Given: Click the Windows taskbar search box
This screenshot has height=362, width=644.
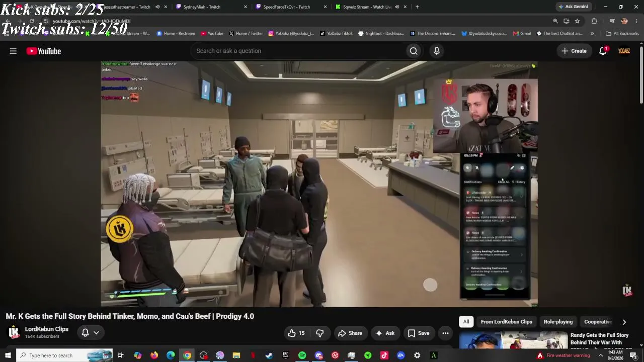Looking at the screenshot, I should click(x=64, y=355).
